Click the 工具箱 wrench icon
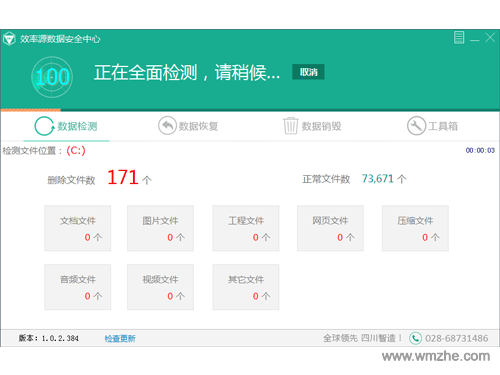Image resolution: width=500 pixels, height=375 pixels. (x=416, y=126)
